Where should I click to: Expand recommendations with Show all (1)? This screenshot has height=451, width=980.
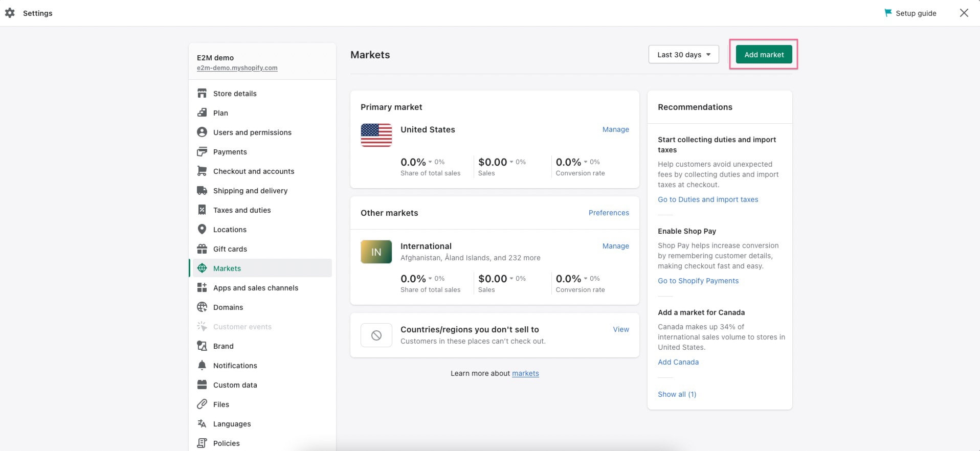[x=677, y=394]
